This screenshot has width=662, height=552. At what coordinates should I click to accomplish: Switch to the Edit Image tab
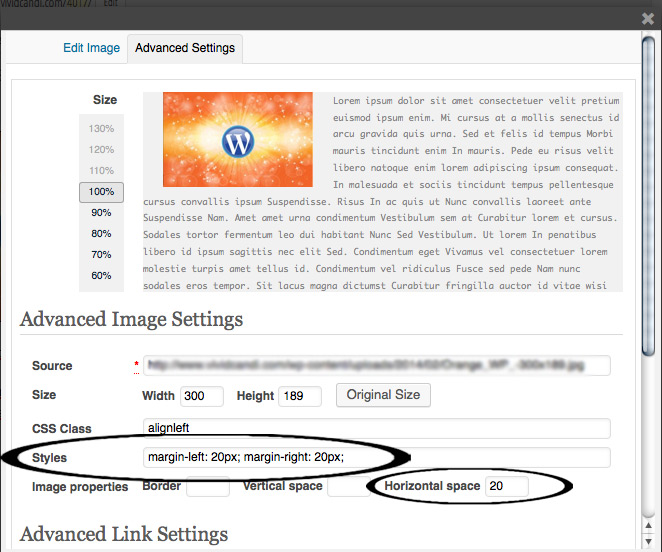click(x=91, y=48)
